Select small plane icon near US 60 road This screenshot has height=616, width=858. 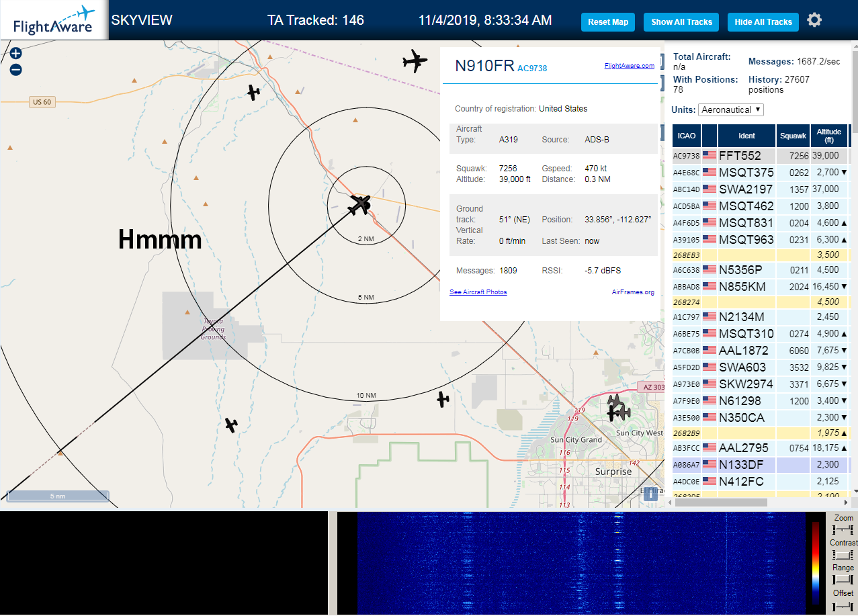(253, 92)
